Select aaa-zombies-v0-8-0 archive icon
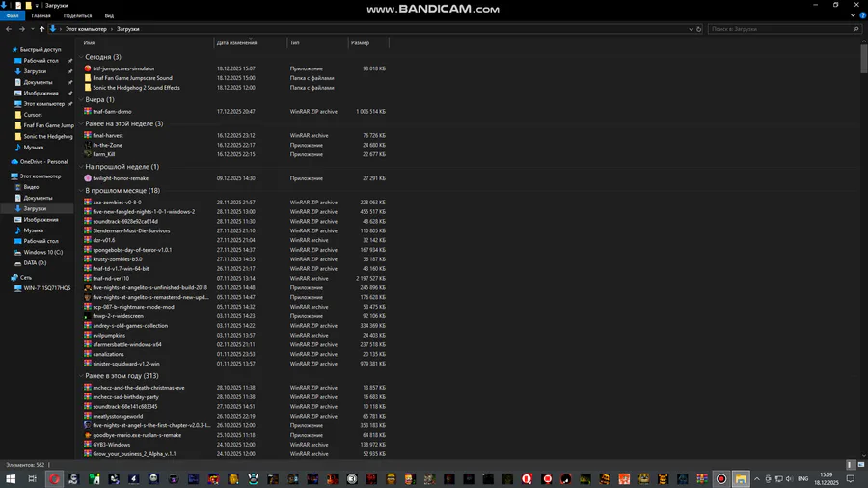The image size is (868, 488). click(88, 202)
